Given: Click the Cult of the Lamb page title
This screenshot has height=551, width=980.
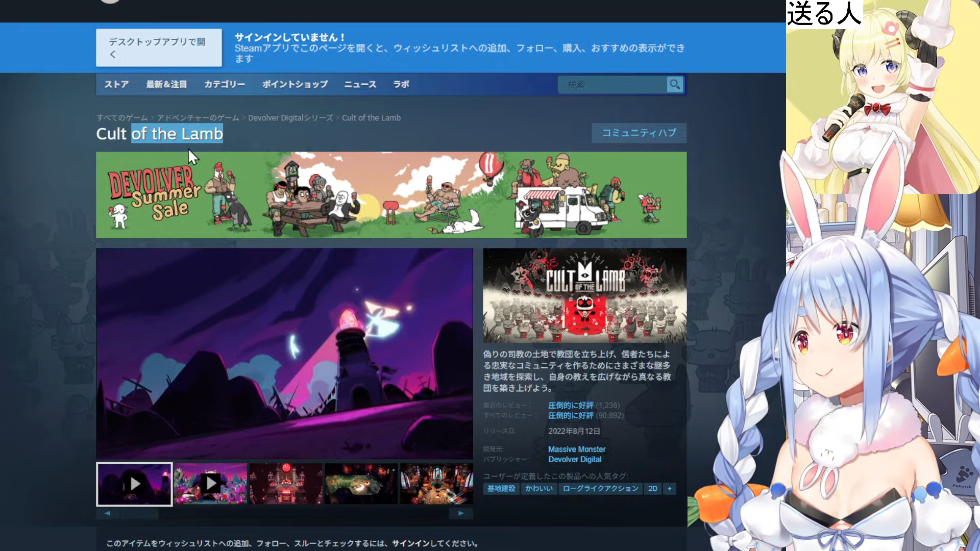Looking at the screenshot, I should [x=160, y=134].
